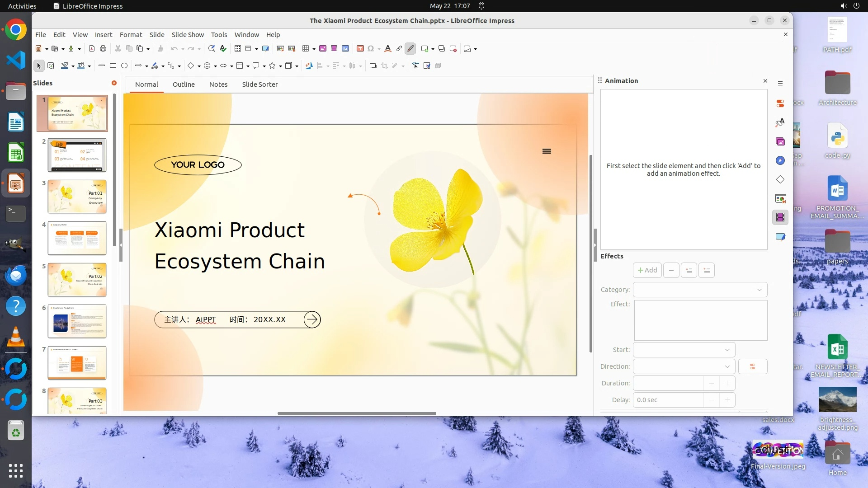Open the Slide Show menu
This screenshot has width=868, height=488.
(188, 35)
